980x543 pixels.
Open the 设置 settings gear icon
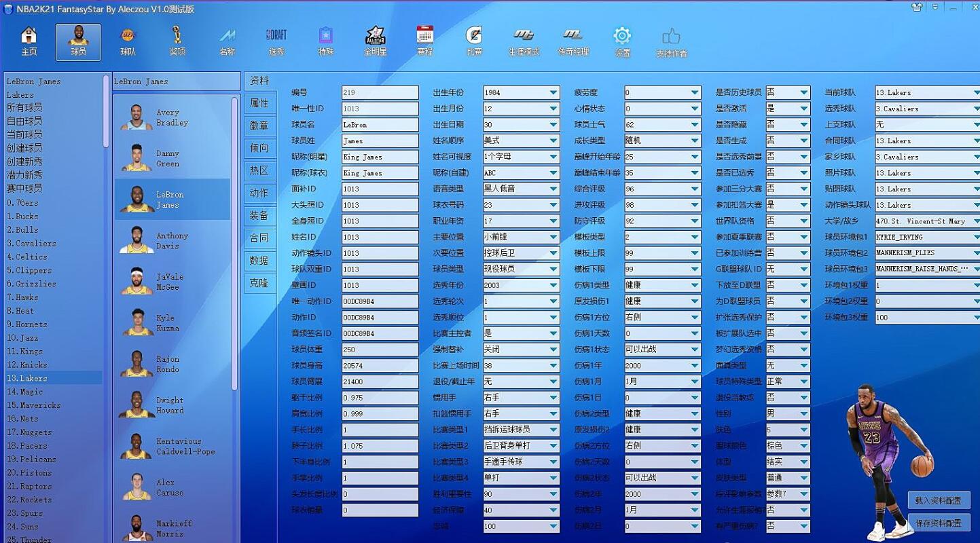622,42
